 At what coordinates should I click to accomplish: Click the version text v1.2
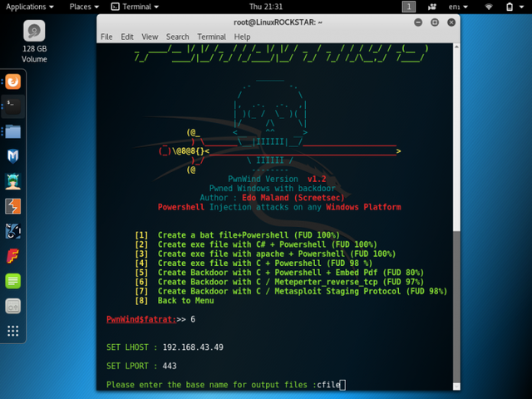point(317,180)
